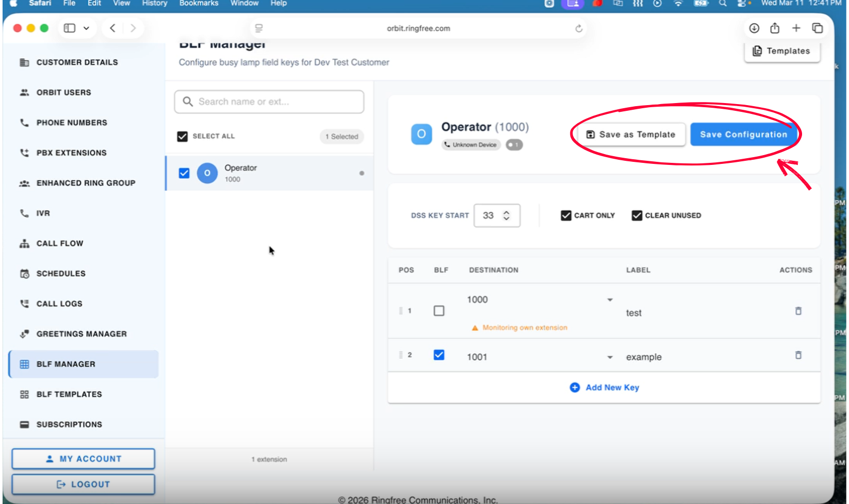Toggle the Safari sidebar icon

pos(70,28)
